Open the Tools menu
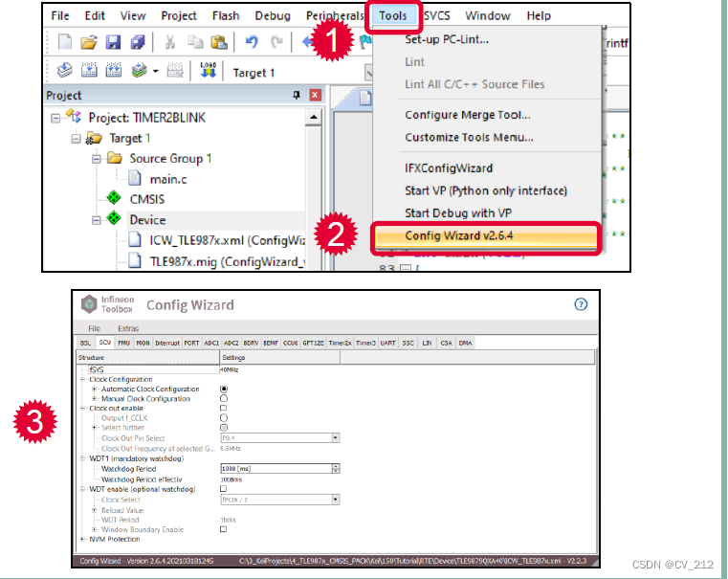The width and height of the screenshot is (728, 579). point(393,15)
